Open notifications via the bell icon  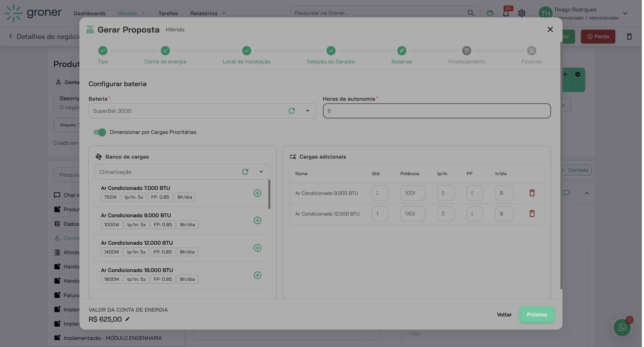coord(506,13)
